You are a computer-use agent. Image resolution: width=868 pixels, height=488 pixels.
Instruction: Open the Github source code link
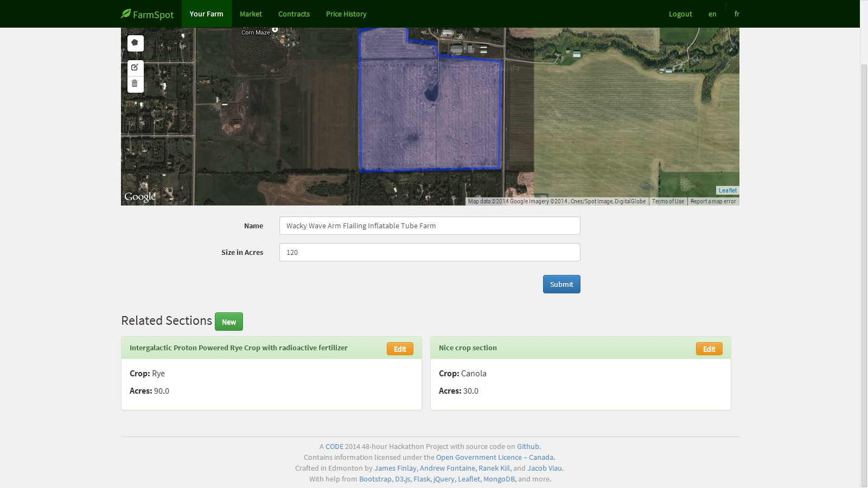(528, 447)
